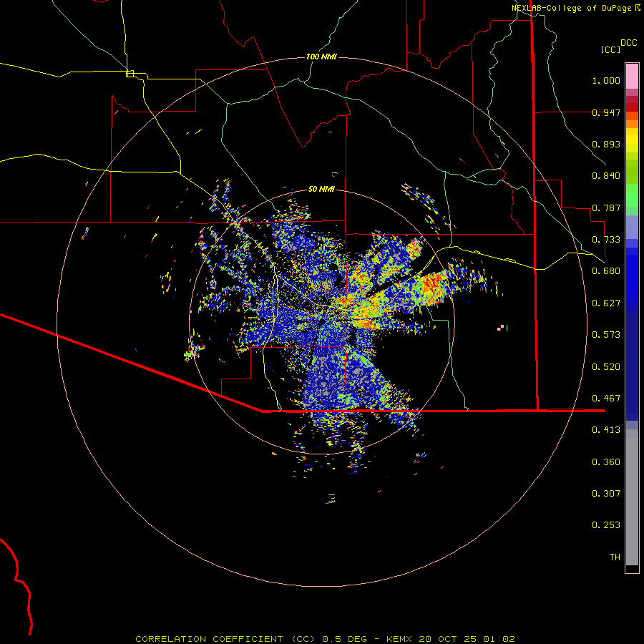Click the yellow square city marker on the highway
Image resolution: width=644 pixels, height=644 pixels.
click(x=130, y=74)
